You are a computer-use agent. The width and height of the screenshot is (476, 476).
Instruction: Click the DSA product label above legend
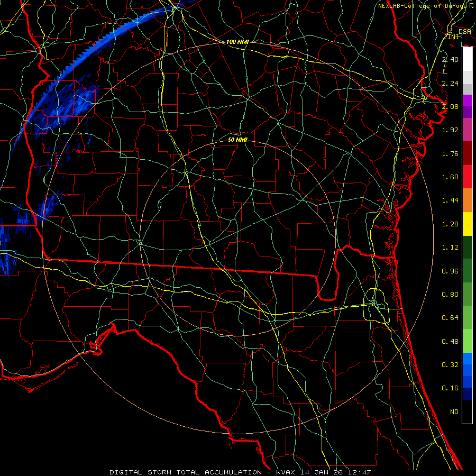click(465, 31)
